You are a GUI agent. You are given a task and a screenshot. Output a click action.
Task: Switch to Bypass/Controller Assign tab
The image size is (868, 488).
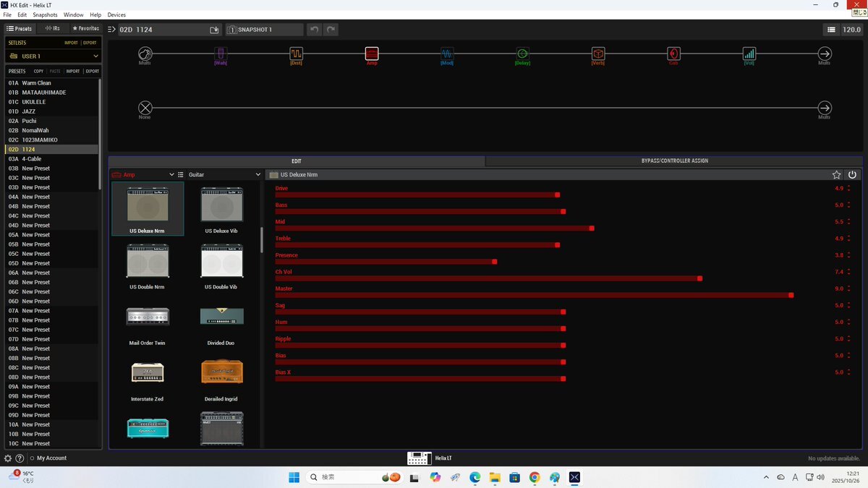click(674, 160)
